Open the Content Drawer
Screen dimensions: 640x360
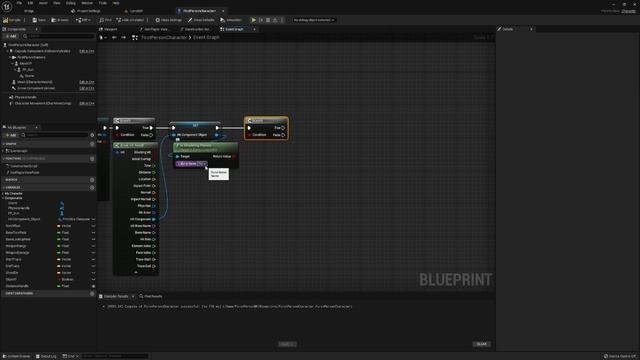(16, 356)
